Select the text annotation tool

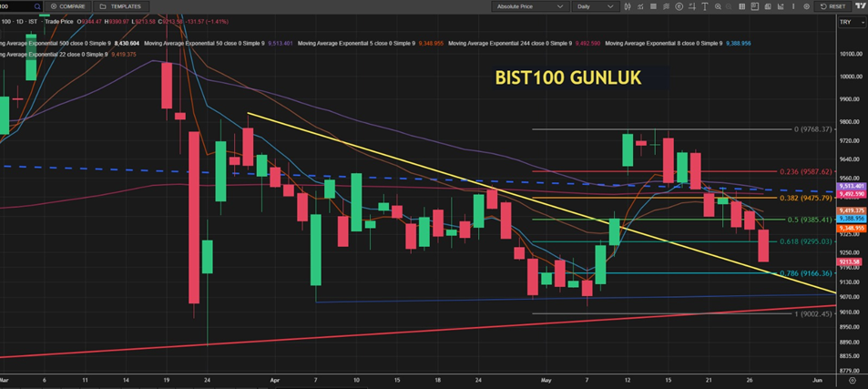705,6
